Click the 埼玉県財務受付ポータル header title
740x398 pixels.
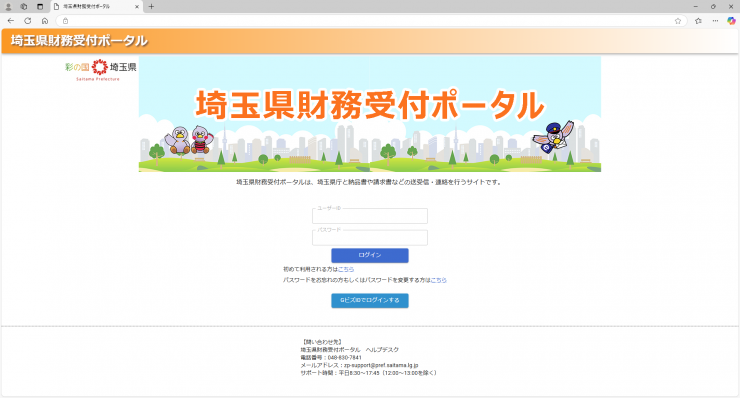pos(79,41)
